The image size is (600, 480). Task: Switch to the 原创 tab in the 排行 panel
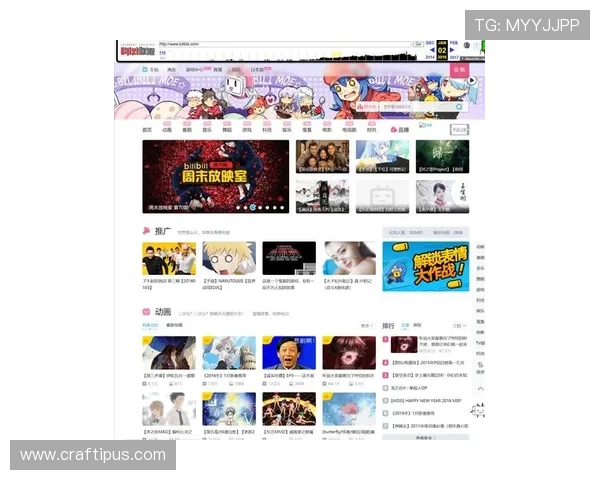417,325
